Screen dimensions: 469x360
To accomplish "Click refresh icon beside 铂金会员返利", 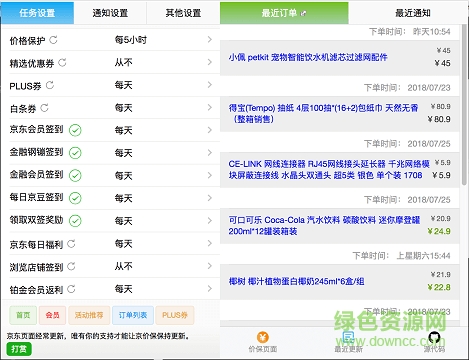I will coord(71,289).
